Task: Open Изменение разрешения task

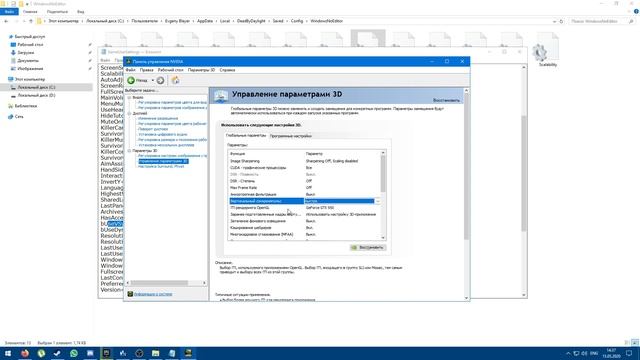Action: [158, 118]
